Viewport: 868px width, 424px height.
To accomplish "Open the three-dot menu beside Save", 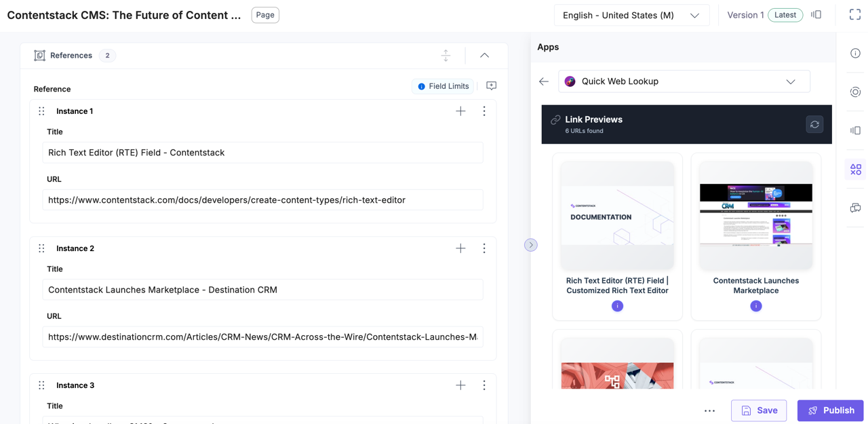I will tap(709, 410).
